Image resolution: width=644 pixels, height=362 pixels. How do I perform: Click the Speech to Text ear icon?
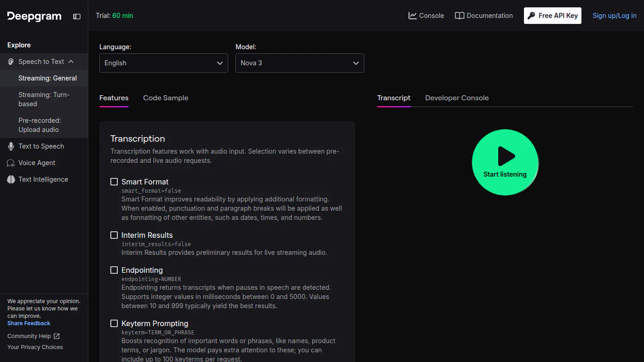(11, 62)
